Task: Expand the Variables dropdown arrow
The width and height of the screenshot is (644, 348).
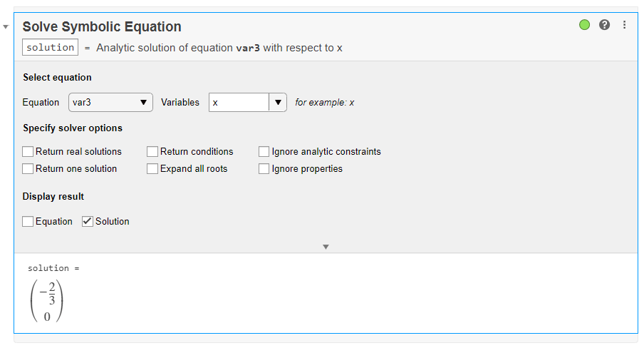Action: (277, 102)
